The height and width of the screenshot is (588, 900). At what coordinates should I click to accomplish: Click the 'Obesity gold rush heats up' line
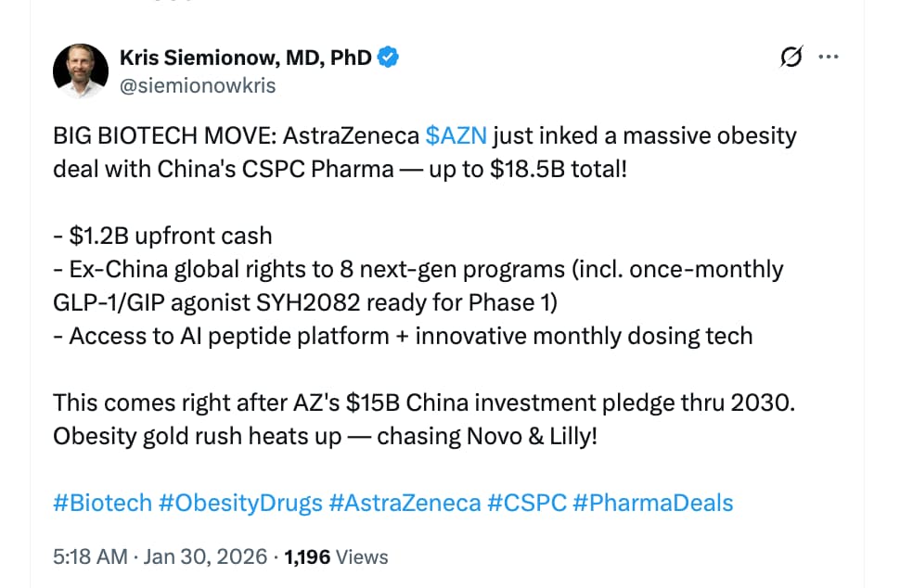325,436
